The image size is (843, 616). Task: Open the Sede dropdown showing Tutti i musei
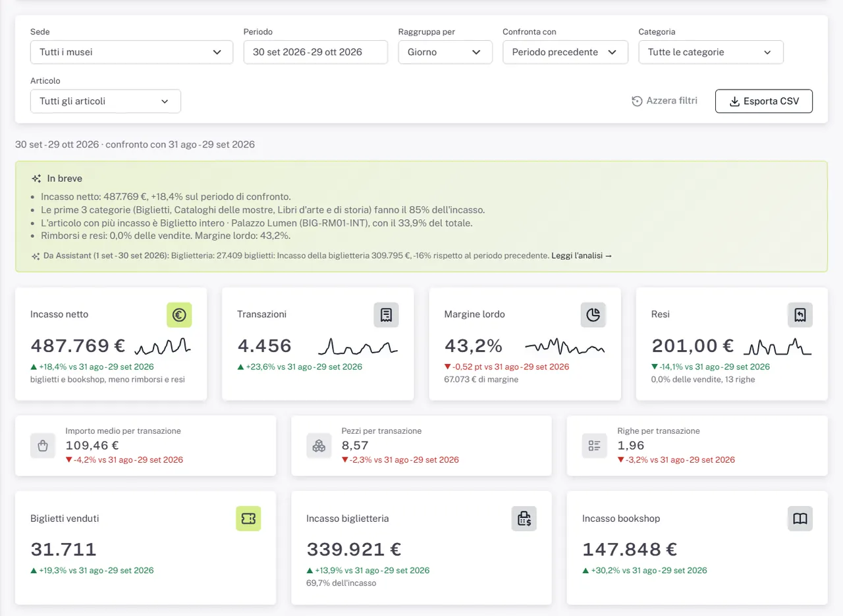[x=132, y=52]
